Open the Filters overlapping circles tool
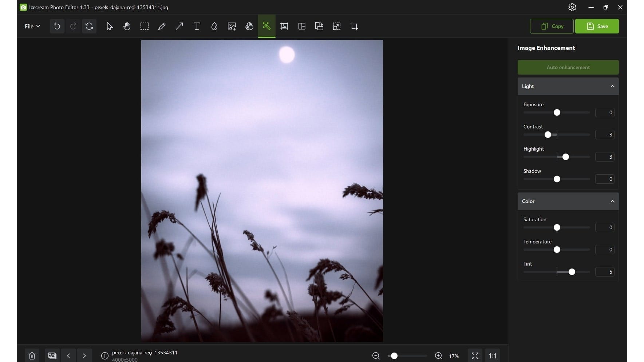644x362 pixels. click(x=249, y=26)
